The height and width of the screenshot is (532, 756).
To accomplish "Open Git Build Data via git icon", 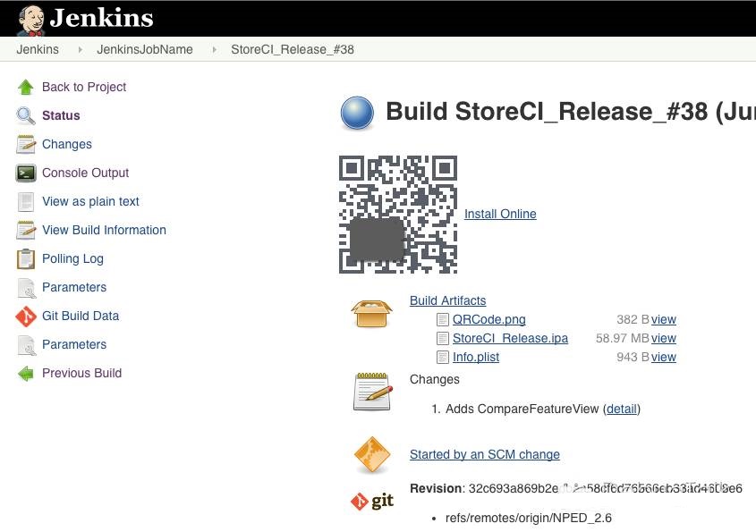I will 26,316.
